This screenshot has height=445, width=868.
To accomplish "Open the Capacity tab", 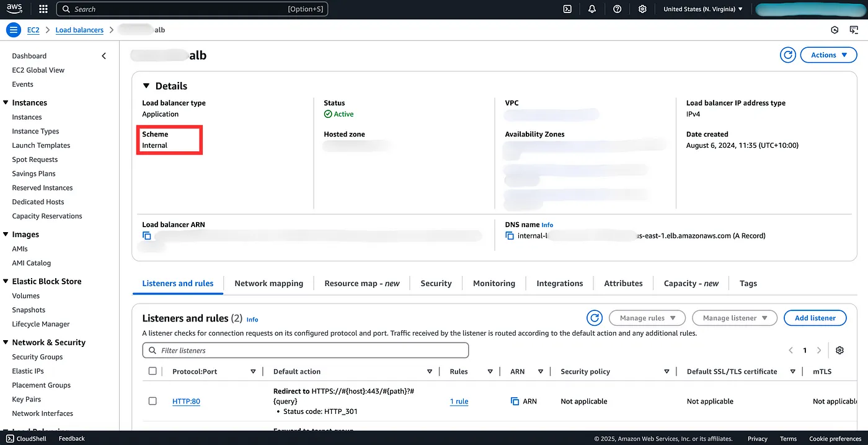I will click(691, 284).
